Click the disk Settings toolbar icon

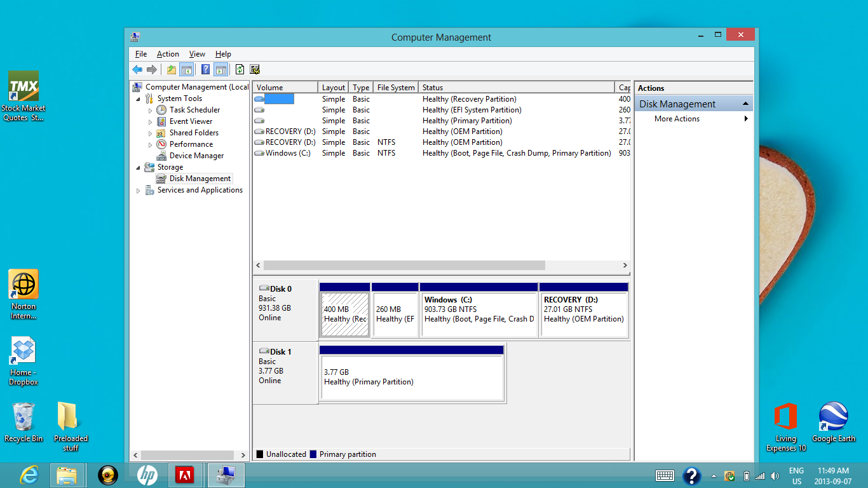pos(255,70)
